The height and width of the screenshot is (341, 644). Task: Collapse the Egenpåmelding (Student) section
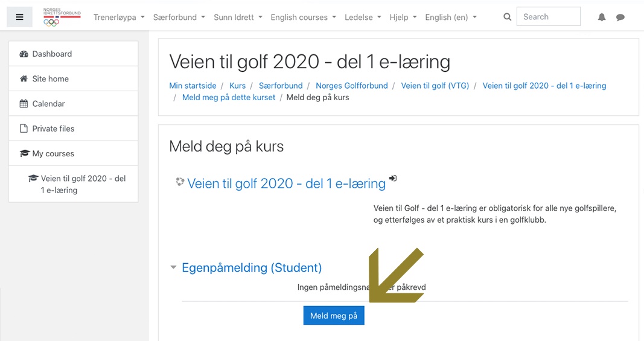pos(173,267)
